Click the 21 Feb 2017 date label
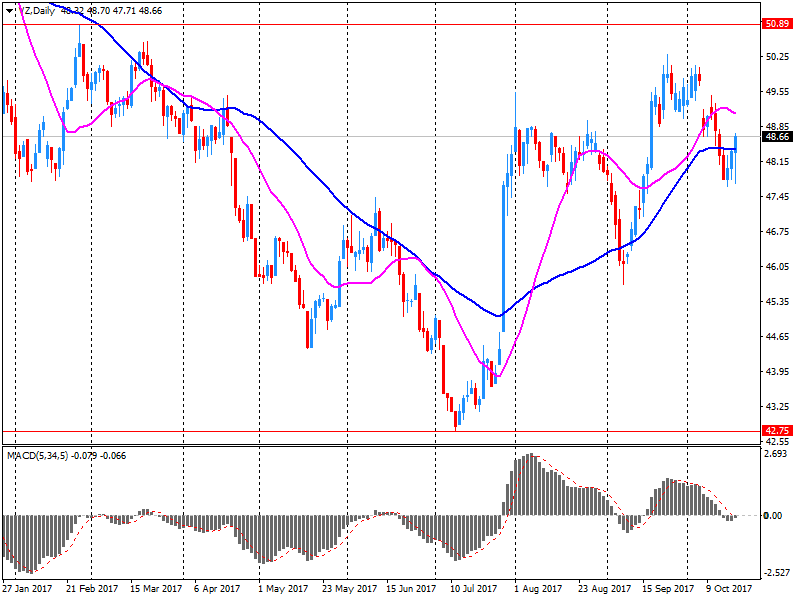Viewport: 800px width, 600px height. (92, 589)
